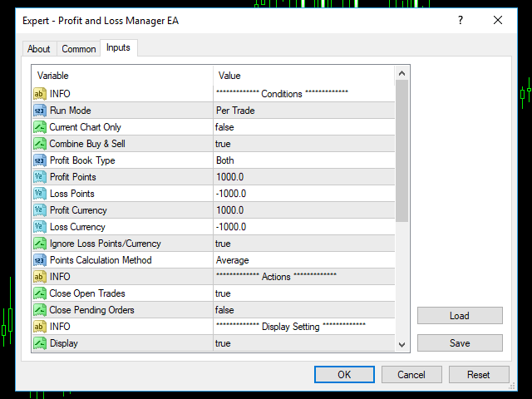
Task: Load a preset with the Load button
Action: [x=460, y=316]
